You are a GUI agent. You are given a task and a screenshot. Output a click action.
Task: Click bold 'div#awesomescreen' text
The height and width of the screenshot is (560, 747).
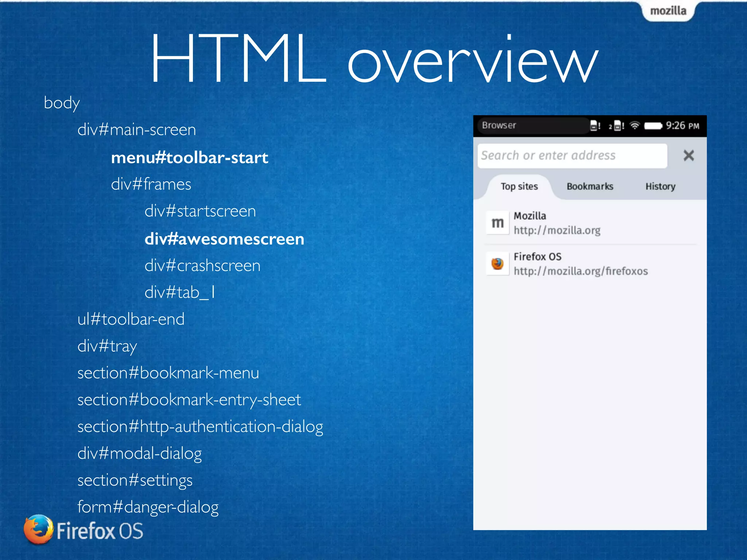(224, 239)
